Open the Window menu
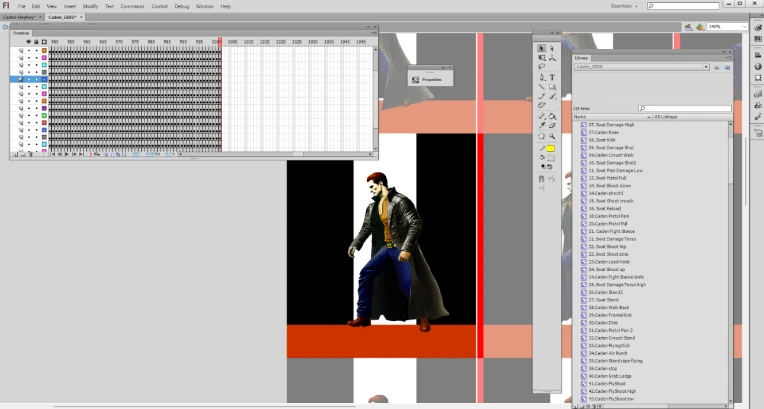The width and height of the screenshot is (764, 409). [205, 6]
